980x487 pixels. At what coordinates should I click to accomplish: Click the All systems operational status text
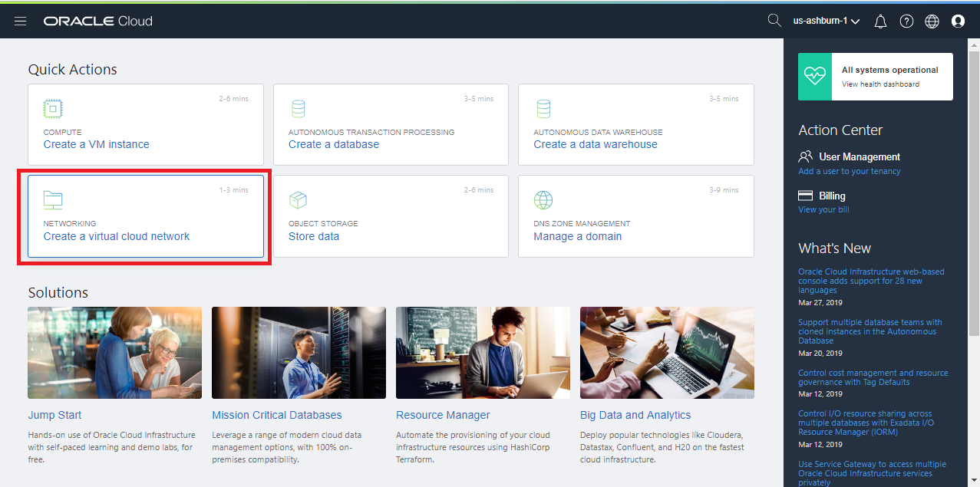click(x=890, y=70)
